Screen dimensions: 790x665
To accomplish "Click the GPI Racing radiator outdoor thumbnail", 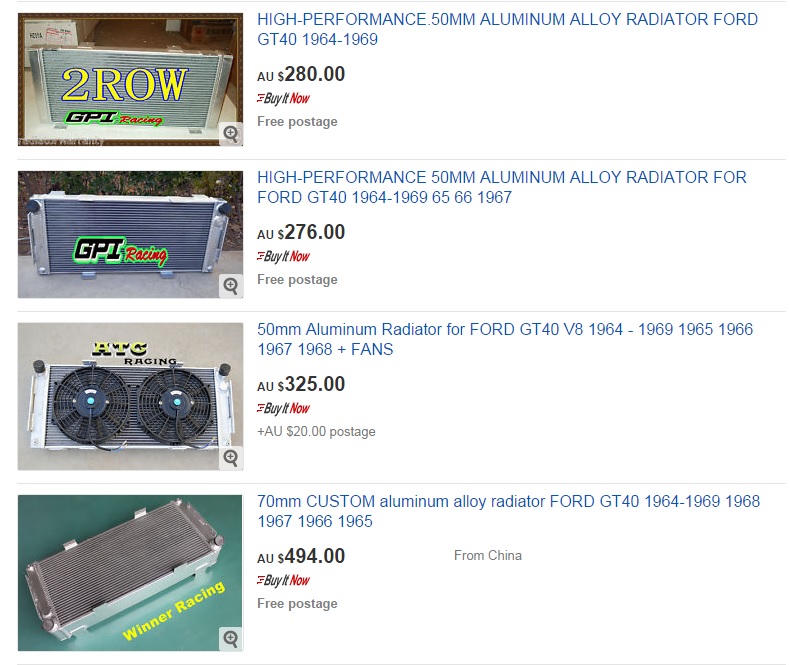I will coord(130,235).
